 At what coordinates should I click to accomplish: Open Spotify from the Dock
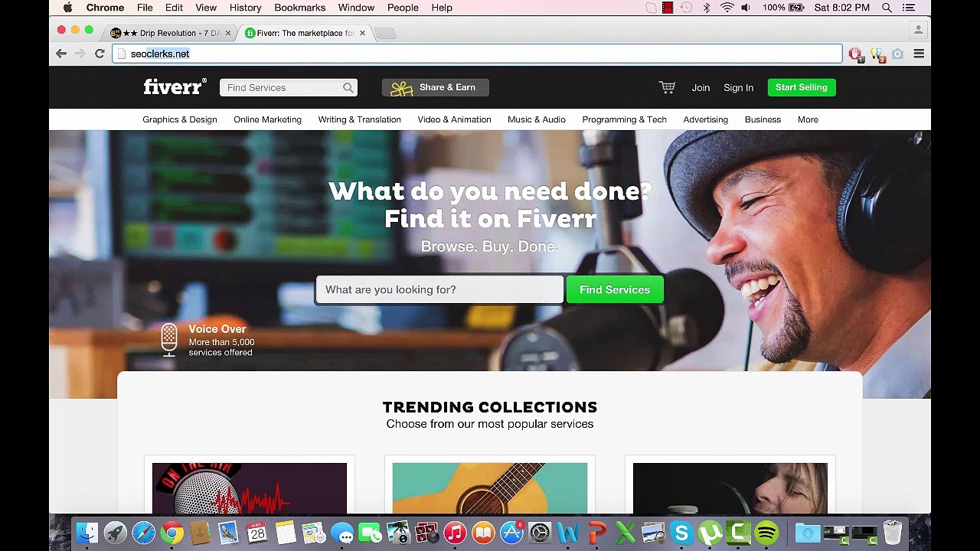766,533
